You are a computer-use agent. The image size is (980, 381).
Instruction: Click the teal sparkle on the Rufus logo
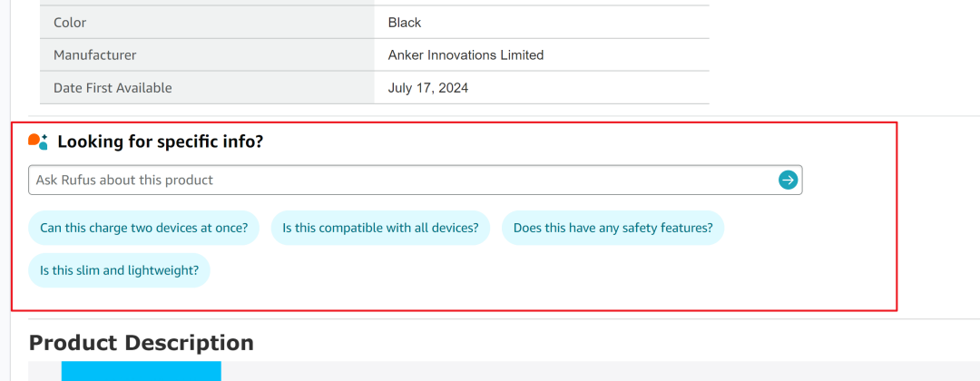tap(44, 137)
